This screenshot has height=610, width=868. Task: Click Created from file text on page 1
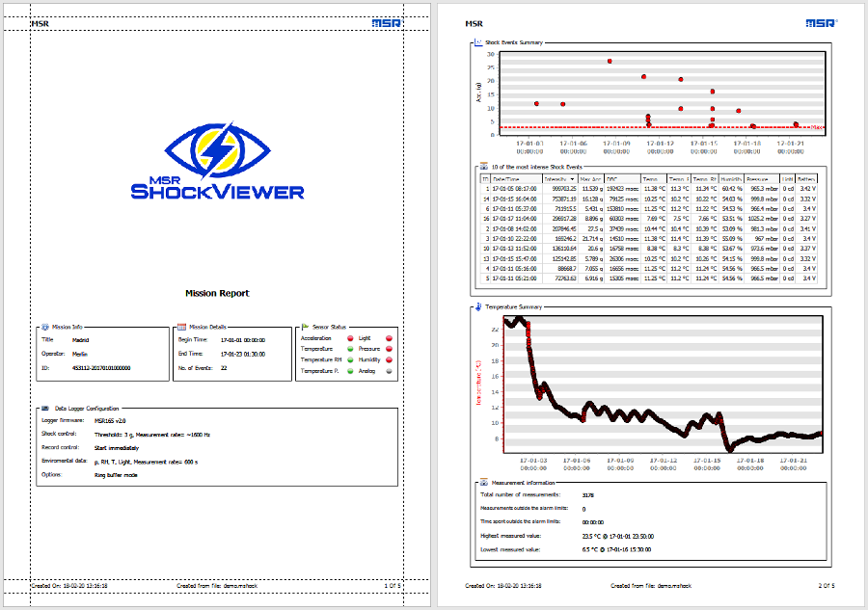(217, 586)
